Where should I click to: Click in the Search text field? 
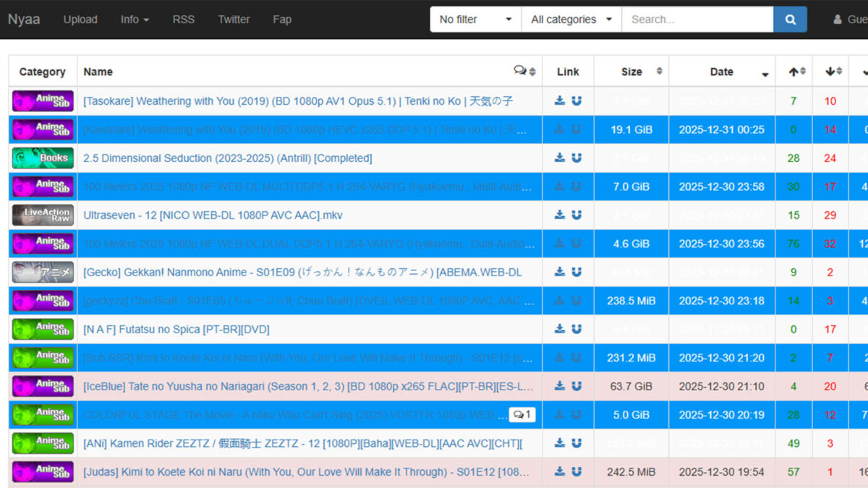click(x=697, y=20)
